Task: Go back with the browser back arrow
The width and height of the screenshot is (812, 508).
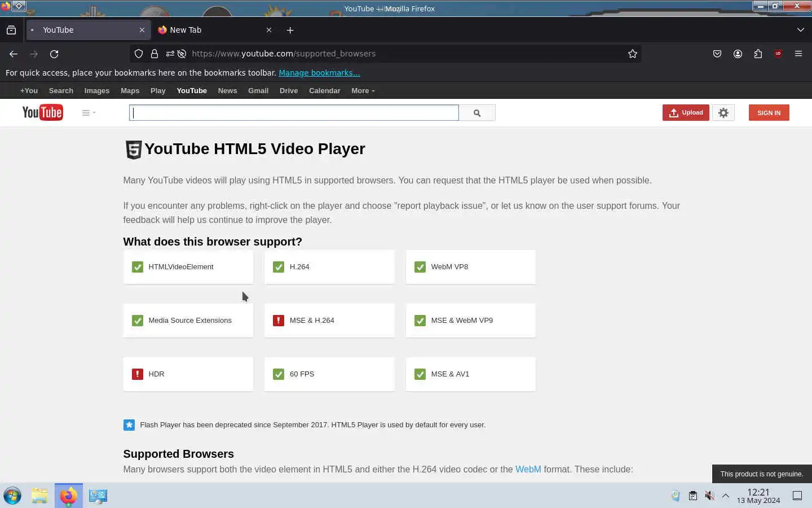Action: 14,54
